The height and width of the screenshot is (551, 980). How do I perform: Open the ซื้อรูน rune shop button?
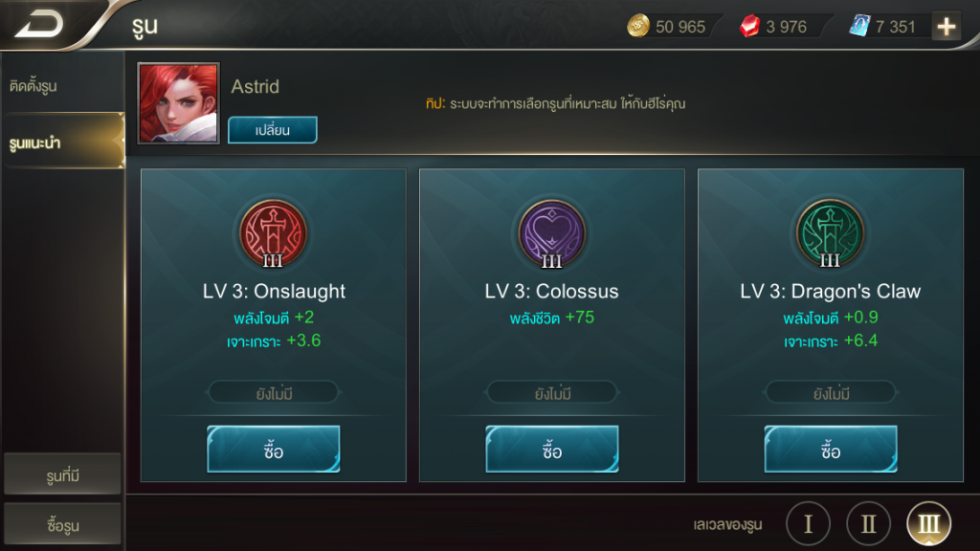[62, 523]
